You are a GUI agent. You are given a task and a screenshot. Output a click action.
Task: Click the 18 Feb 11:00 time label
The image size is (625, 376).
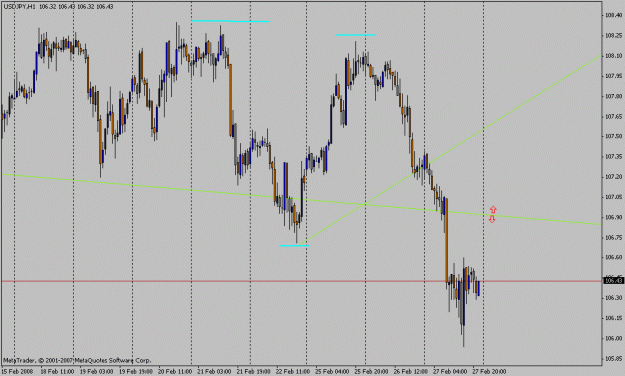point(56,372)
